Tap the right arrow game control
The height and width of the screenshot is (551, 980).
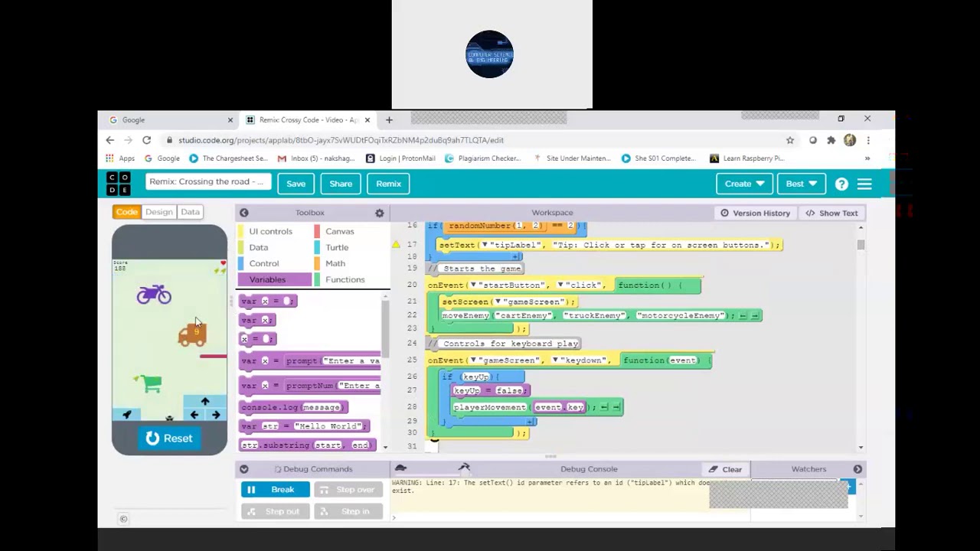216,415
